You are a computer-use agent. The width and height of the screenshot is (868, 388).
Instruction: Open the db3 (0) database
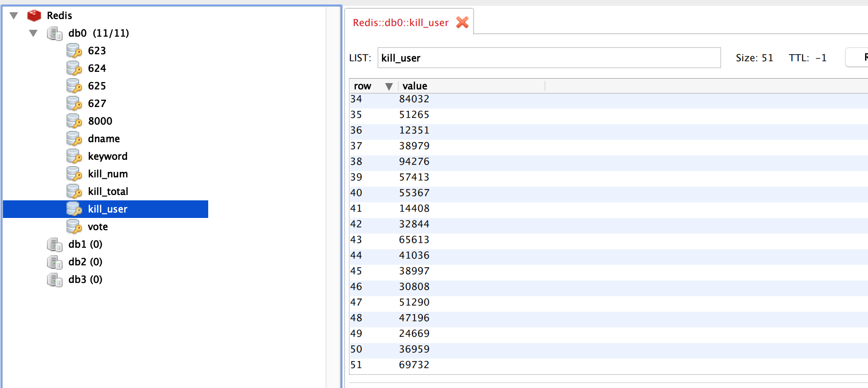click(86, 280)
